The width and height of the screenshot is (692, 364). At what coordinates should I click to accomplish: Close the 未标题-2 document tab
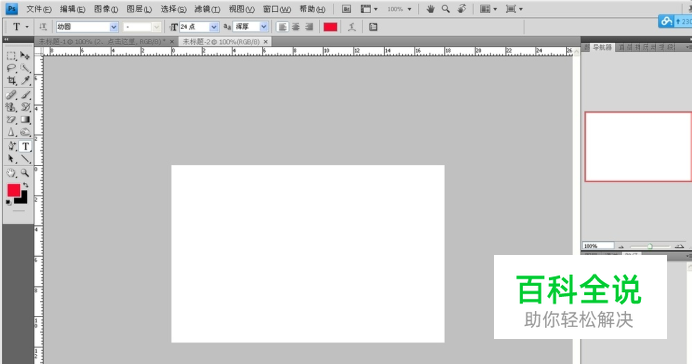266,41
